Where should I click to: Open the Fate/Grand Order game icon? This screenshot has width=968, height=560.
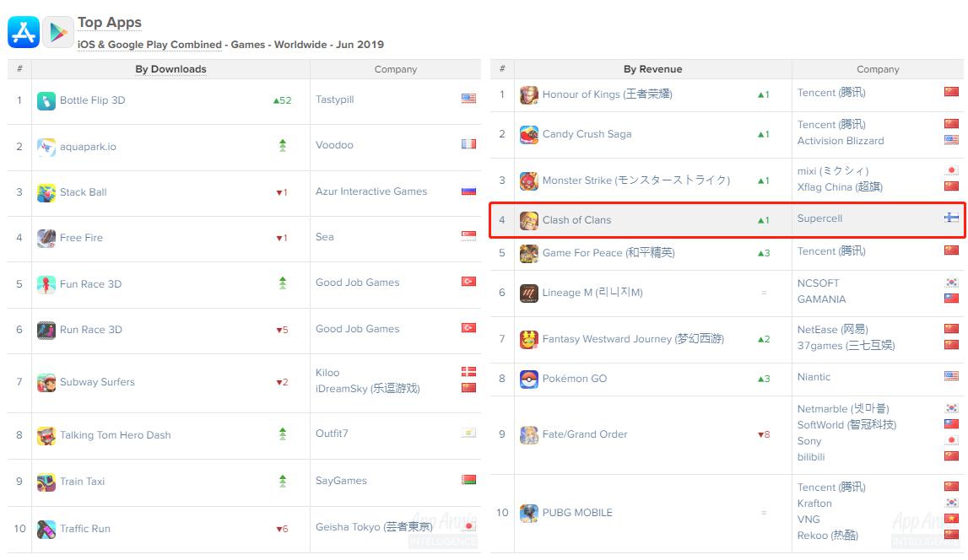pyautogui.click(x=529, y=435)
